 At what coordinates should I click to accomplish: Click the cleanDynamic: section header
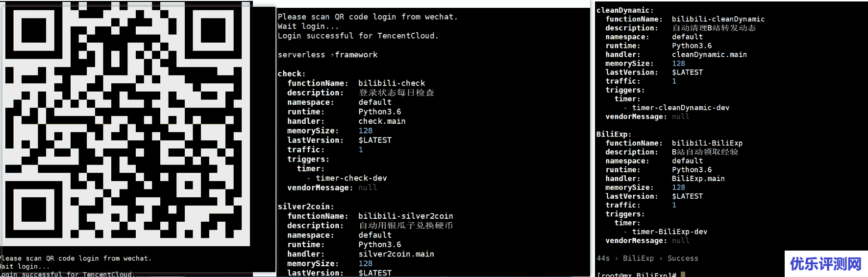point(625,10)
